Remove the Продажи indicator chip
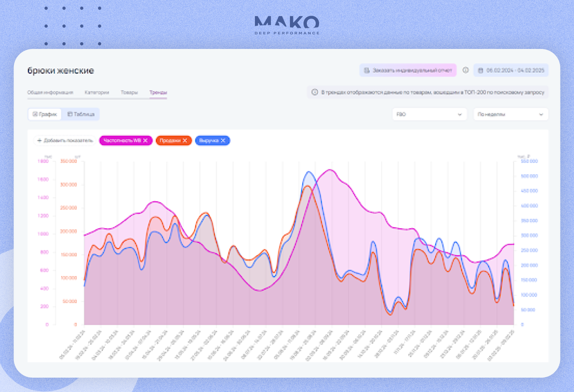 [x=184, y=141]
